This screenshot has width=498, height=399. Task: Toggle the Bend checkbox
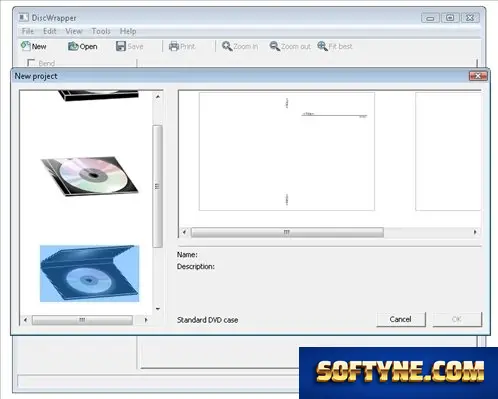pos(31,63)
